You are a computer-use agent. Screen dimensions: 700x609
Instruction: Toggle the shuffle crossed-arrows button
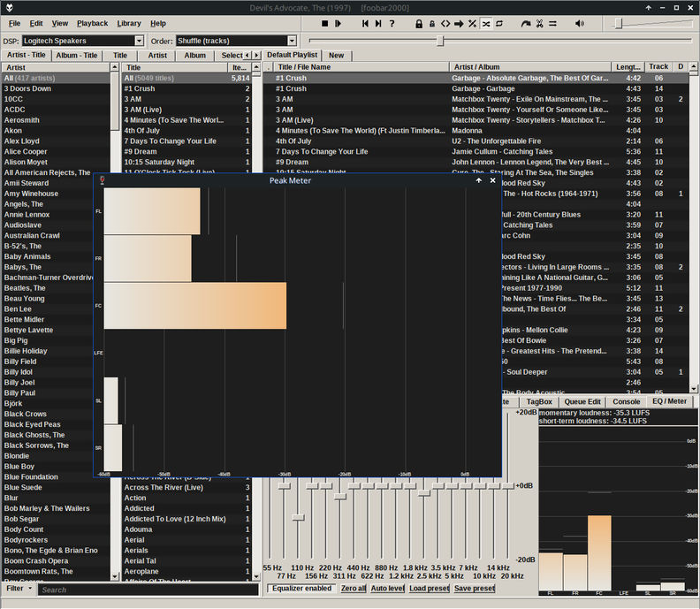(486, 23)
